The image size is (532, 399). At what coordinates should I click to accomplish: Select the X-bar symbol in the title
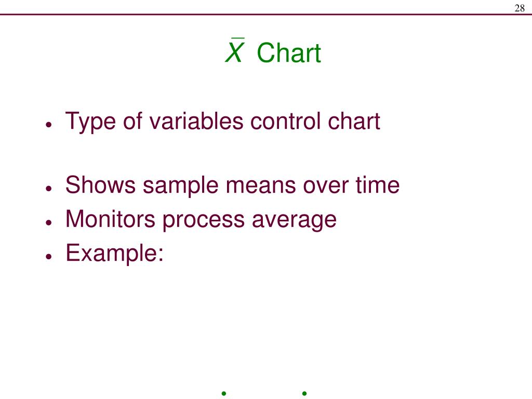(234, 50)
